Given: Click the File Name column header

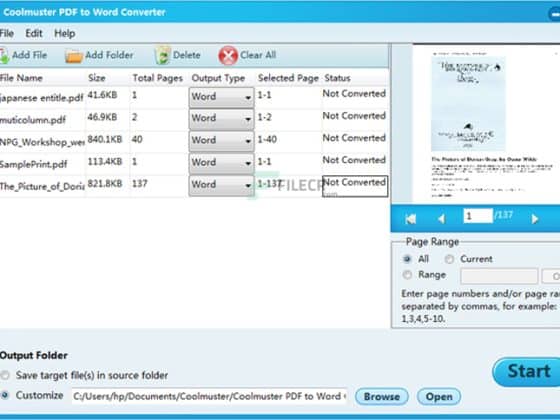Looking at the screenshot, I should [21, 78].
